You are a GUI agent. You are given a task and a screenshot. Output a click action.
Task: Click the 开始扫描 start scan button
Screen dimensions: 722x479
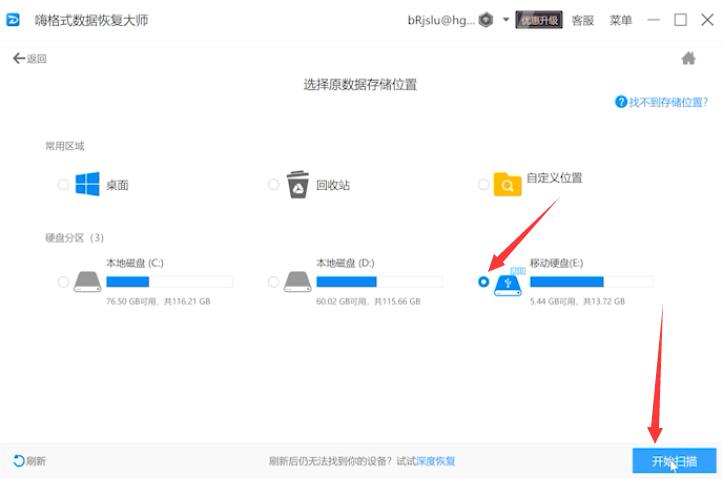(674, 461)
